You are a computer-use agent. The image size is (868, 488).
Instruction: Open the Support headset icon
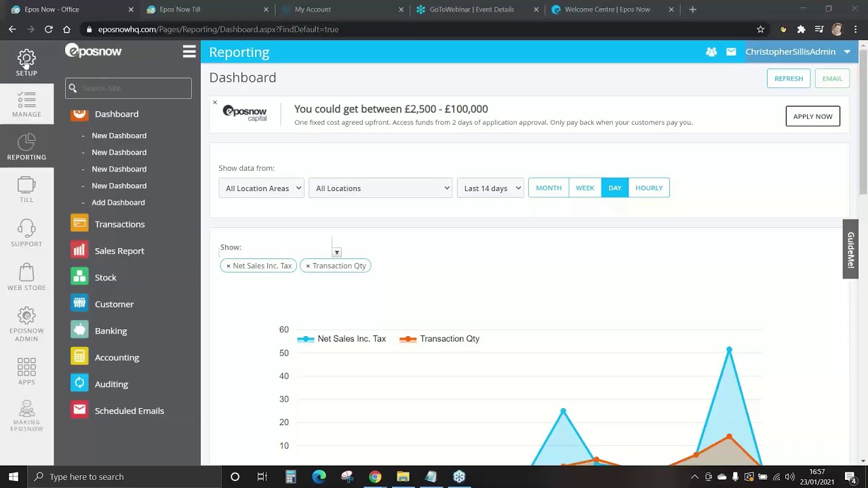tap(26, 227)
